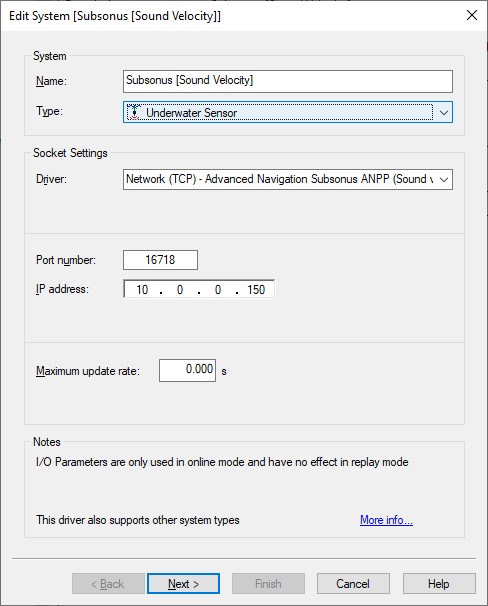Image resolution: width=488 pixels, height=606 pixels.
Task: Click the first IP address octet 10
Action: pos(142,289)
